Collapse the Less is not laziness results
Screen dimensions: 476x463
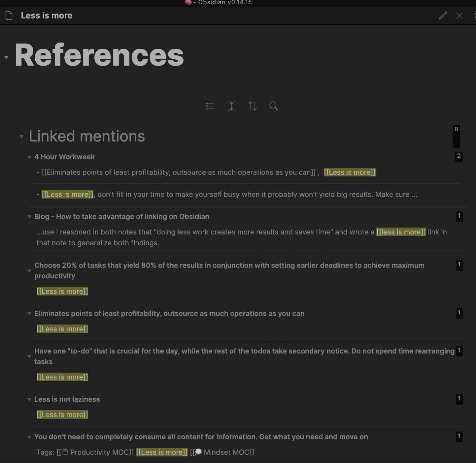[29, 399]
